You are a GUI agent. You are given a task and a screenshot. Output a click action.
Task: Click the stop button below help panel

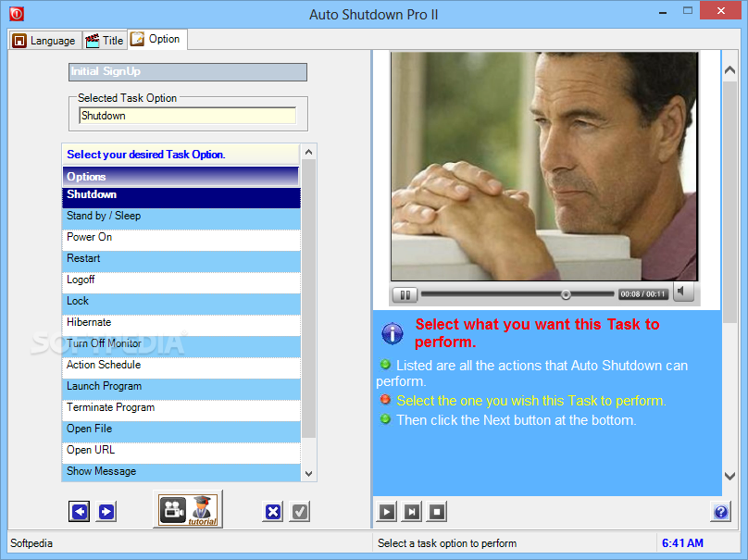(x=437, y=512)
